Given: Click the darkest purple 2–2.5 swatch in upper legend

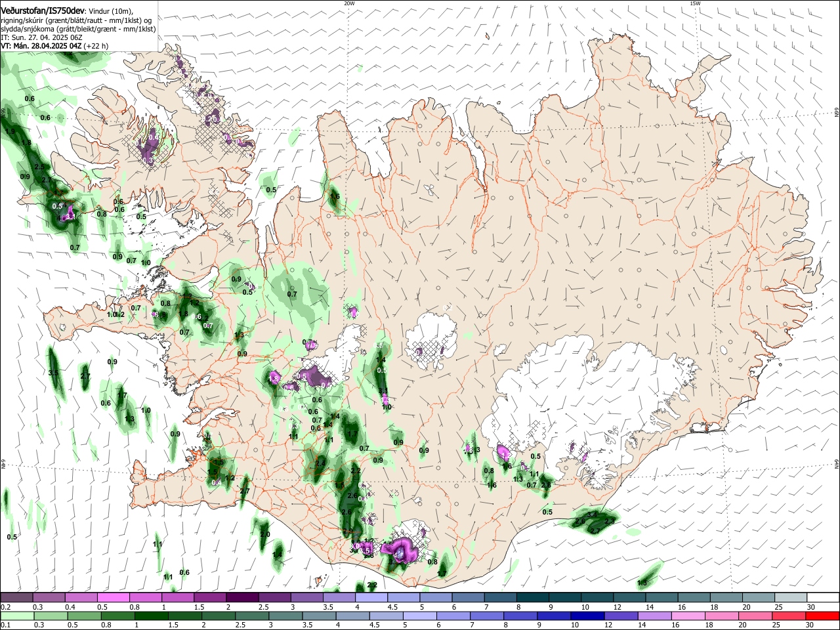Looking at the screenshot, I should click(242, 597).
